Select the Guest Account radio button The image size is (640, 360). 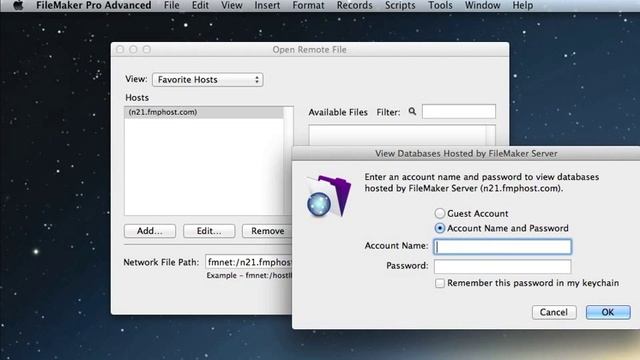(440, 213)
